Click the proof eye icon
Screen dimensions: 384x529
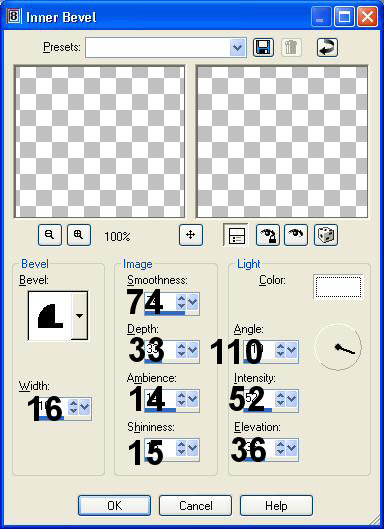click(296, 235)
